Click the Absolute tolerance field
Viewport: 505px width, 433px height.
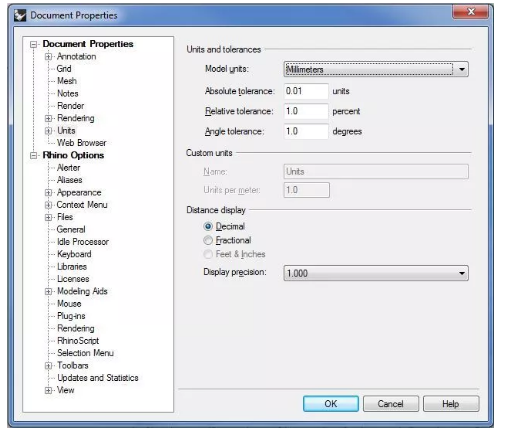[306, 91]
